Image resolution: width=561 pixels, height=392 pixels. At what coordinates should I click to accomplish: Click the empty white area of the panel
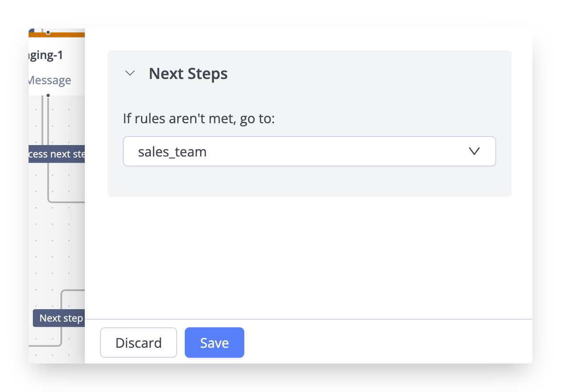coord(309,257)
